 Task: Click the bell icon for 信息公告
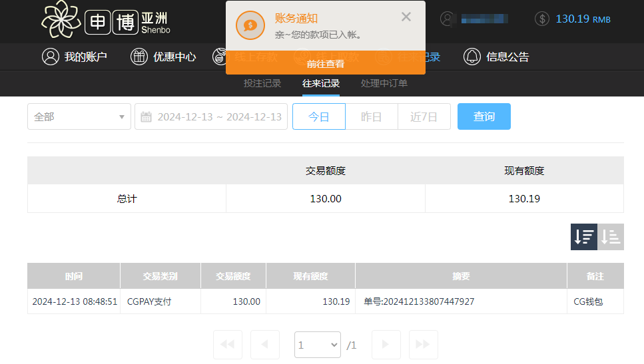point(472,57)
